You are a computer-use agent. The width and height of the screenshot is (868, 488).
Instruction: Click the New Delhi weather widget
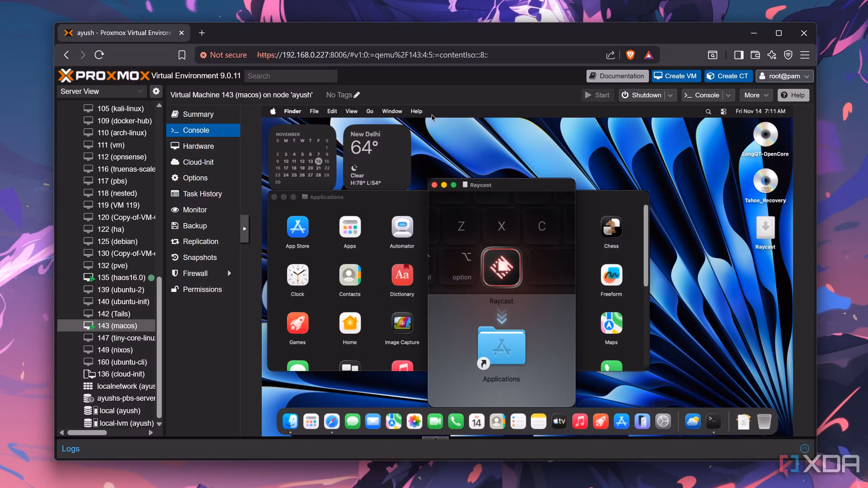point(377,157)
